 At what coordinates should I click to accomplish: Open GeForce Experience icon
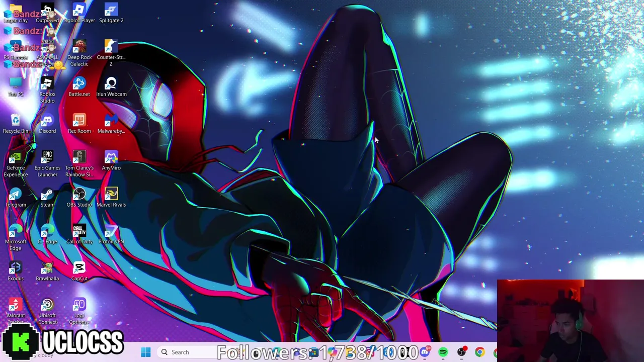point(16,164)
